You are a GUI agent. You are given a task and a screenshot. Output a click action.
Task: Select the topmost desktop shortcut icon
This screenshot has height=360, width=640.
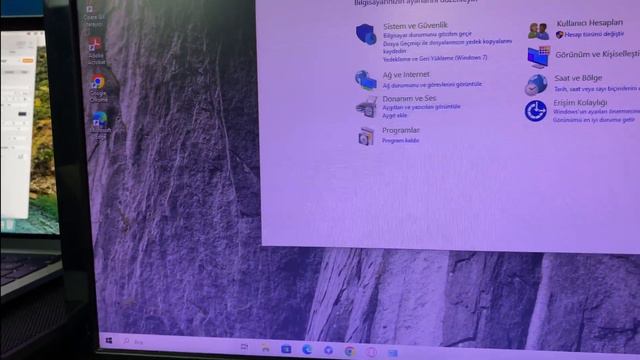coord(93,16)
